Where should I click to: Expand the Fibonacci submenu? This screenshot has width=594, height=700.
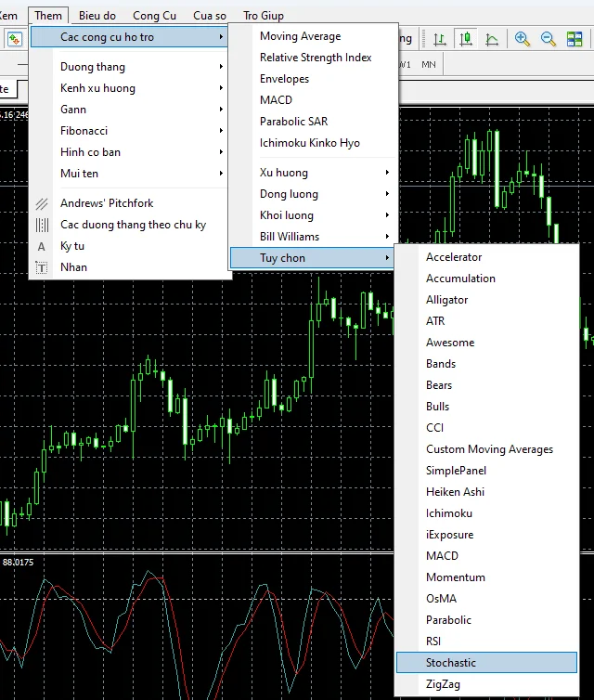point(129,131)
